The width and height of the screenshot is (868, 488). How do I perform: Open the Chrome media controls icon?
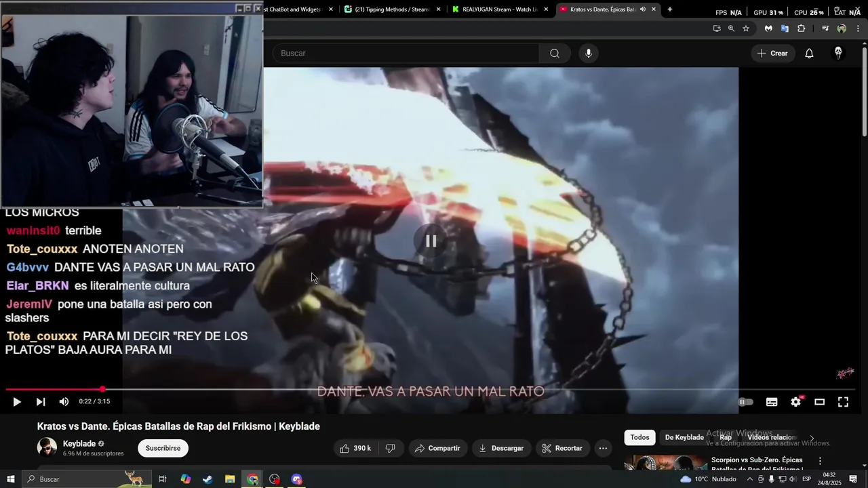pyautogui.click(x=825, y=28)
